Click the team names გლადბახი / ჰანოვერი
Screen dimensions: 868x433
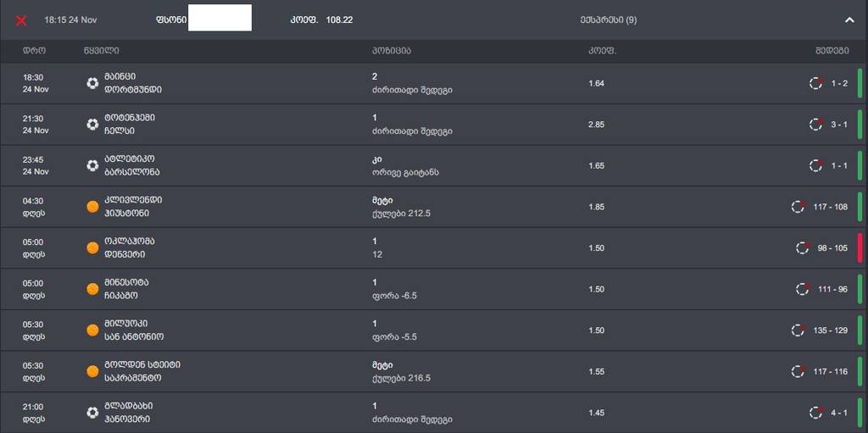click(129, 413)
